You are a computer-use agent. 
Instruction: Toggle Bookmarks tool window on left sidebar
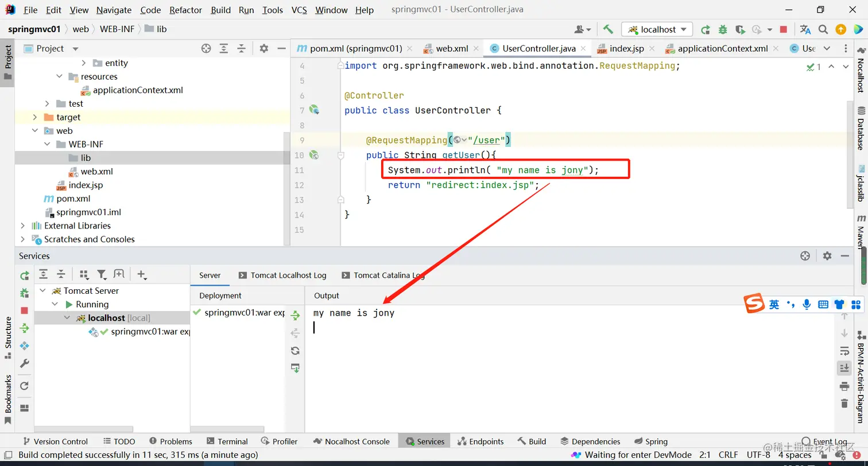[8, 399]
